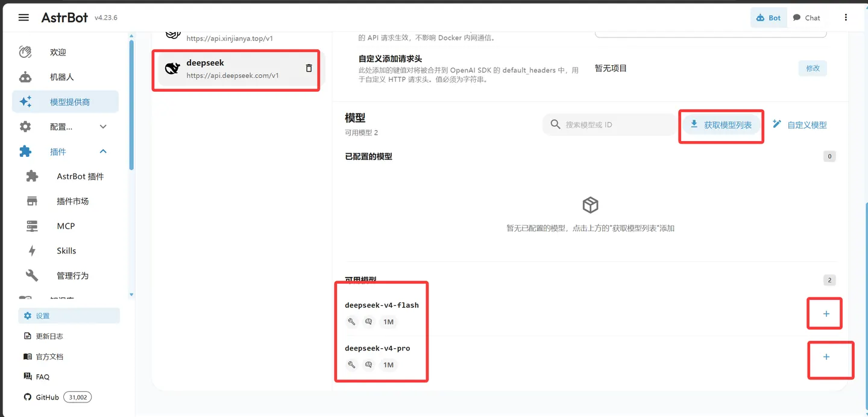Click the puzzle icon for AstrBot 插件
This screenshot has width=868, height=417.
(x=32, y=176)
